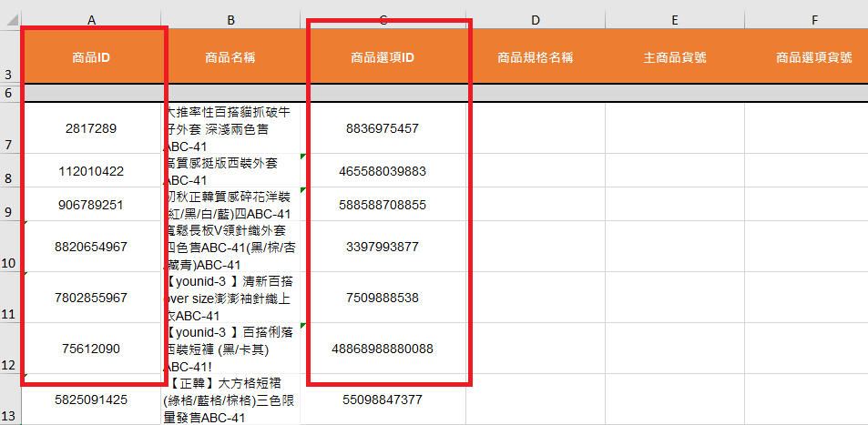Click column D header letter
868x425 pixels.
pos(535,19)
